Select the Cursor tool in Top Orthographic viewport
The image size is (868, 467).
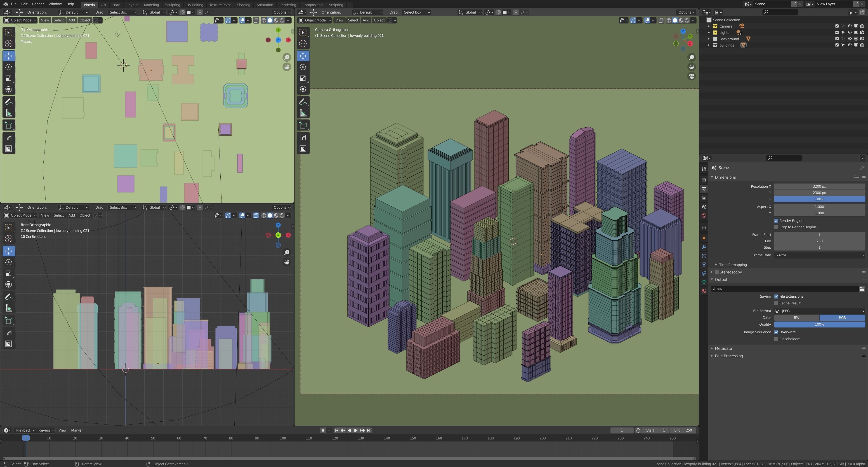tap(9, 43)
